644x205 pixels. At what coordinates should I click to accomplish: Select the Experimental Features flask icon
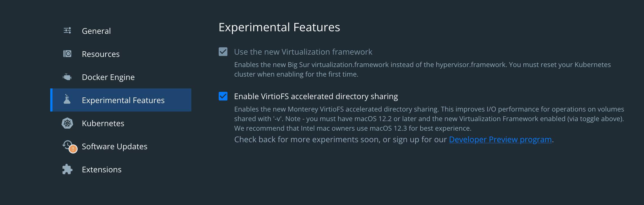coord(67,100)
